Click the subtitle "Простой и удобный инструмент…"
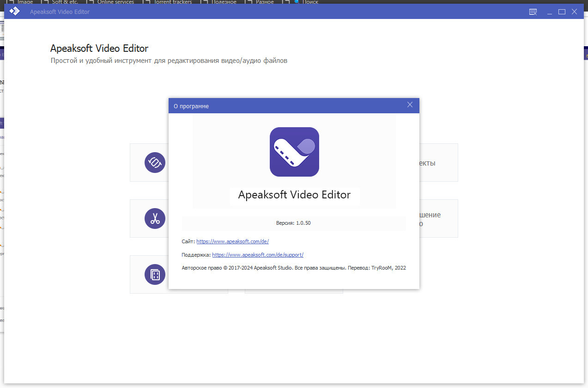 (169, 61)
